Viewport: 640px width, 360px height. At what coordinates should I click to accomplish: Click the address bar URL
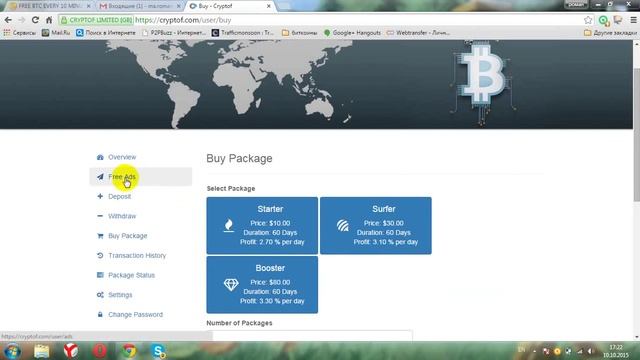click(183, 20)
